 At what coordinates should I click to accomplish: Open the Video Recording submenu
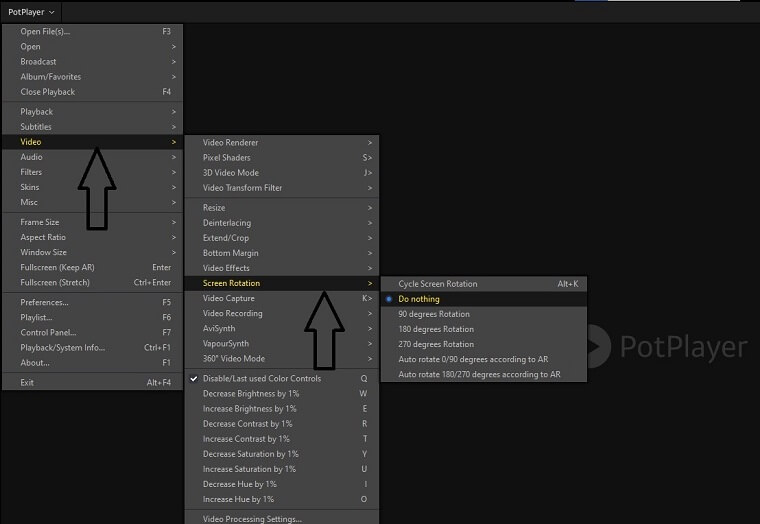point(282,313)
